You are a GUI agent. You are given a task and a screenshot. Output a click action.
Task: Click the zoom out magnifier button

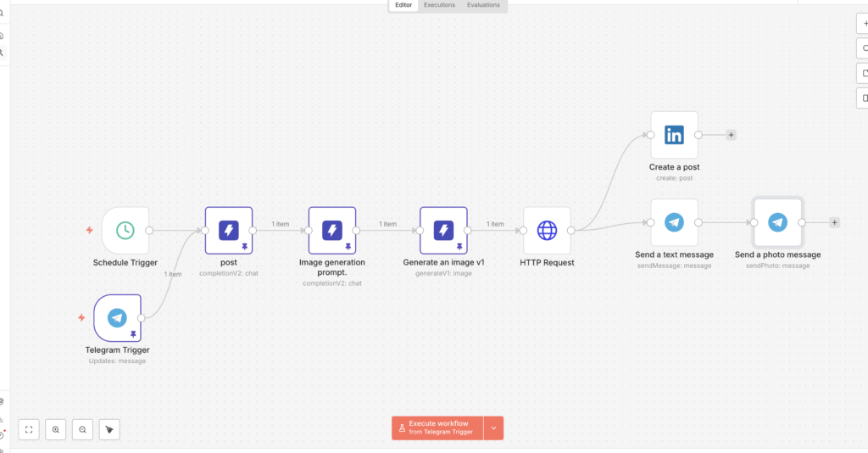tap(82, 429)
